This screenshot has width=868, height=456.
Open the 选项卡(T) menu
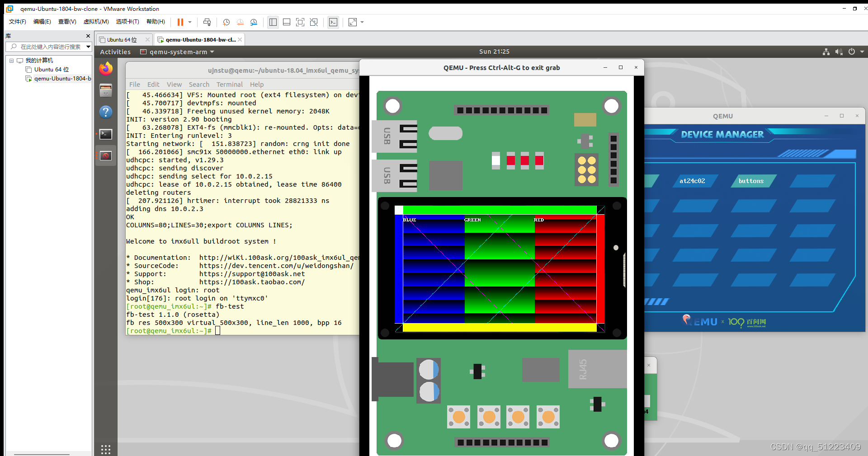[x=127, y=22]
